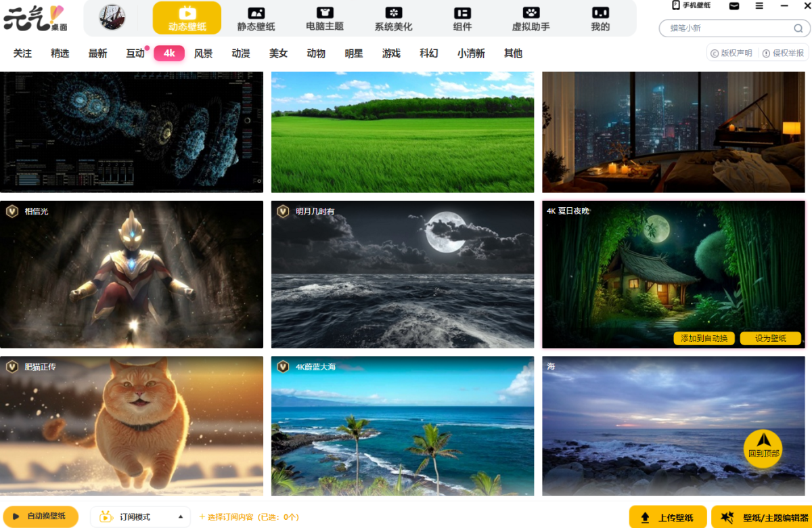Open the 版权声明 link
This screenshot has width=812, height=528.
pyautogui.click(x=731, y=53)
